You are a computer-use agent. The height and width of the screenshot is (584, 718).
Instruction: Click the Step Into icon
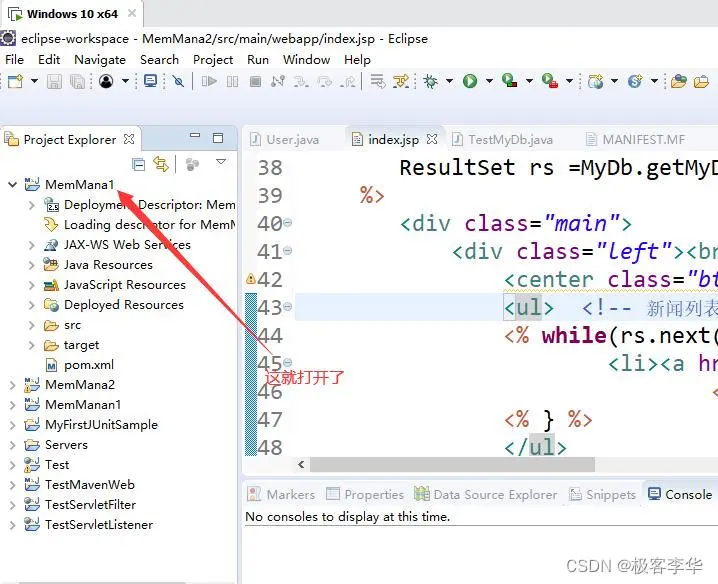(301, 82)
